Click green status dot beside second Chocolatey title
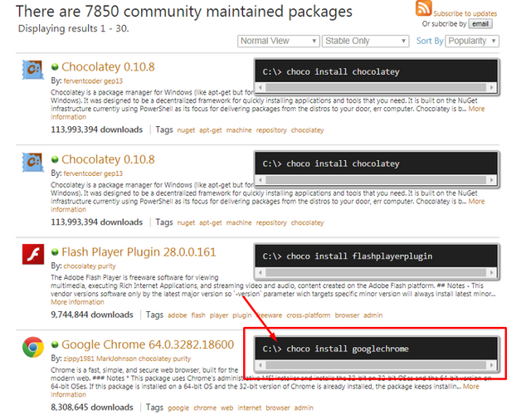This screenshot has width=531, height=420. pyautogui.click(x=55, y=159)
